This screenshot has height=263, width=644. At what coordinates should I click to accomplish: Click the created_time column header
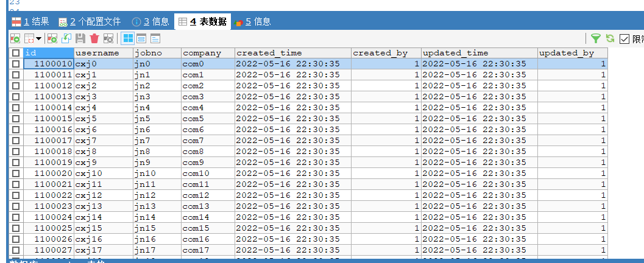click(292, 53)
